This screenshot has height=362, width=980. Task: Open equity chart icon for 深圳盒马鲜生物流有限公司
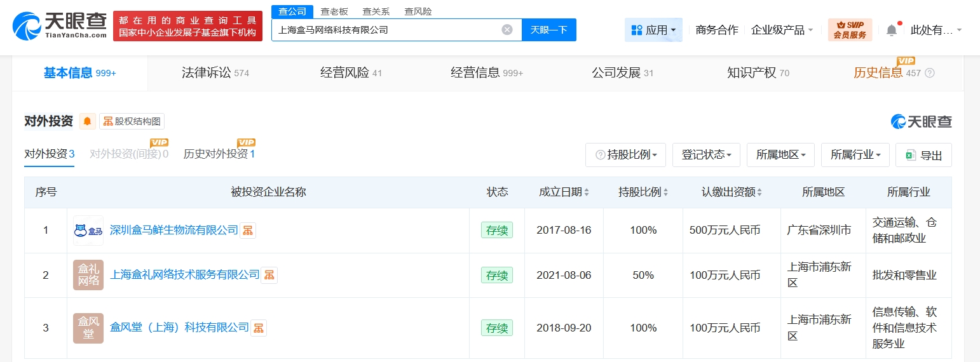click(x=248, y=231)
